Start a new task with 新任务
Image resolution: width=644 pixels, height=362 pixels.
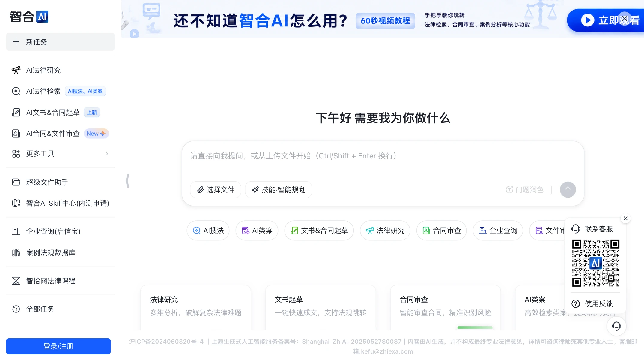[x=60, y=42]
